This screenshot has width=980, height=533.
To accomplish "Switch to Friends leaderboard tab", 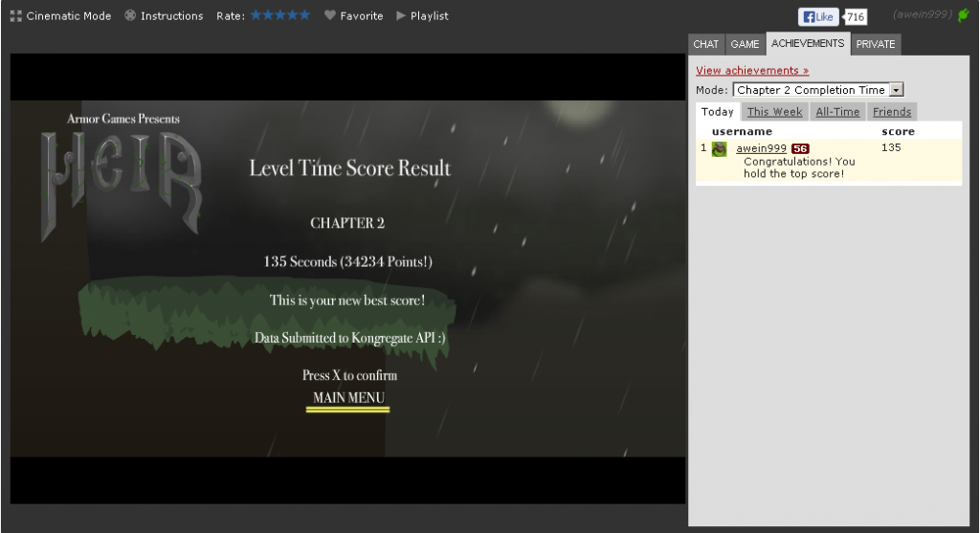I will click(892, 112).
